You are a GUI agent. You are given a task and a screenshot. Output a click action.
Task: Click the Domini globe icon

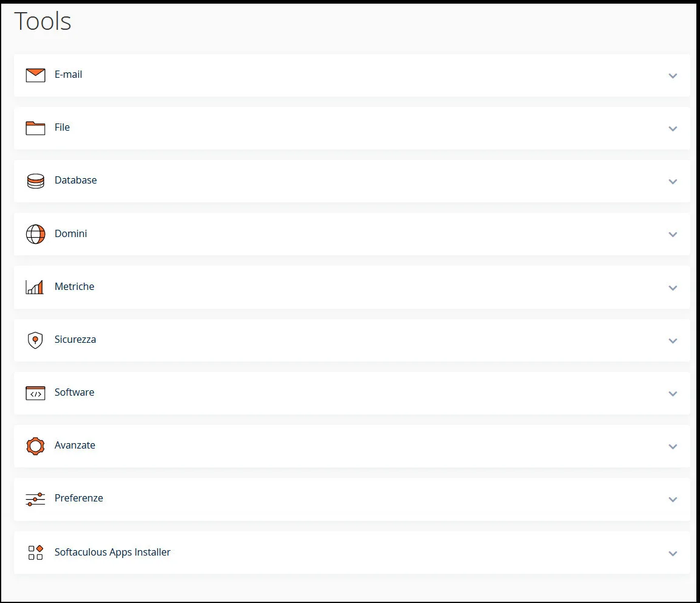tap(35, 233)
